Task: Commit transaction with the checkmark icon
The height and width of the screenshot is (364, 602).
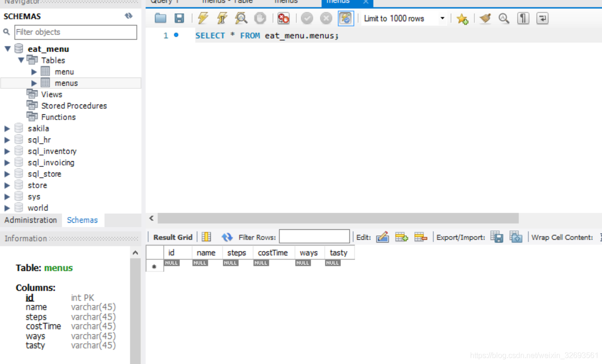Action: point(307,18)
